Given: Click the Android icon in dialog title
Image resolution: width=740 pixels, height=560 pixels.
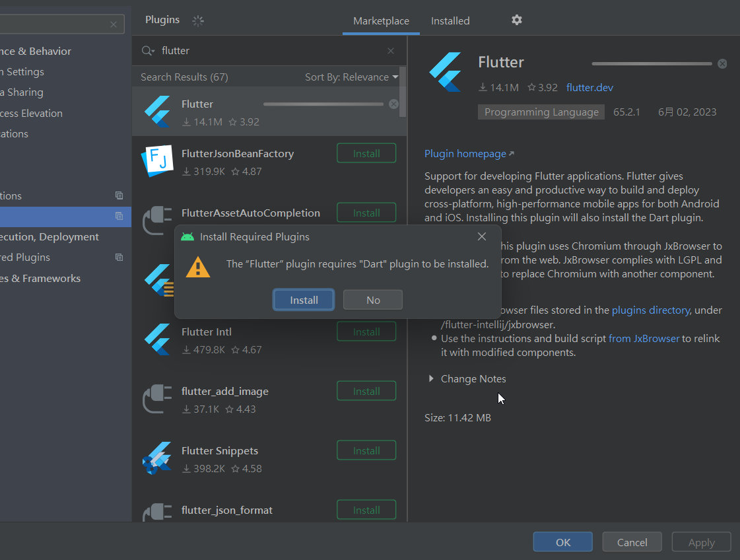Looking at the screenshot, I should point(187,236).
